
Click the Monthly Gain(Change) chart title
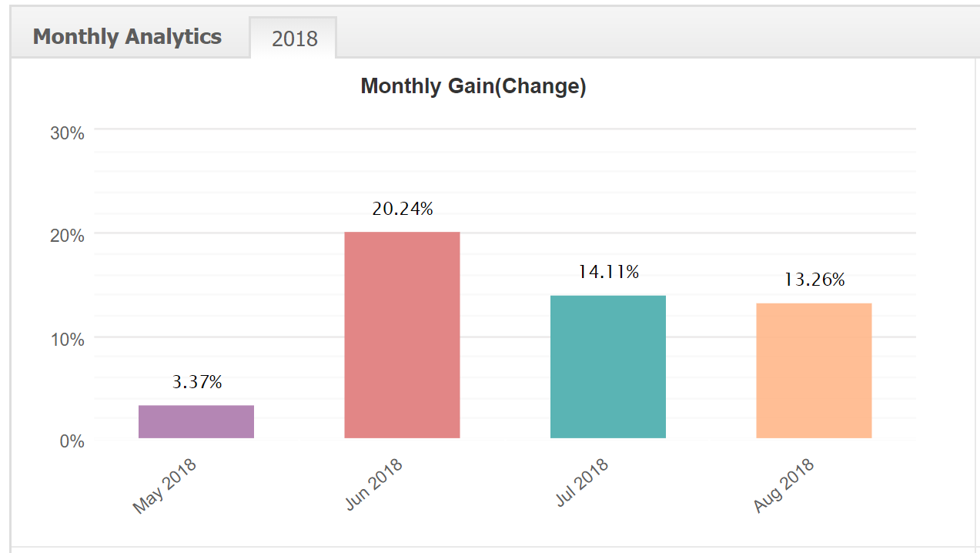pos(473,85)
